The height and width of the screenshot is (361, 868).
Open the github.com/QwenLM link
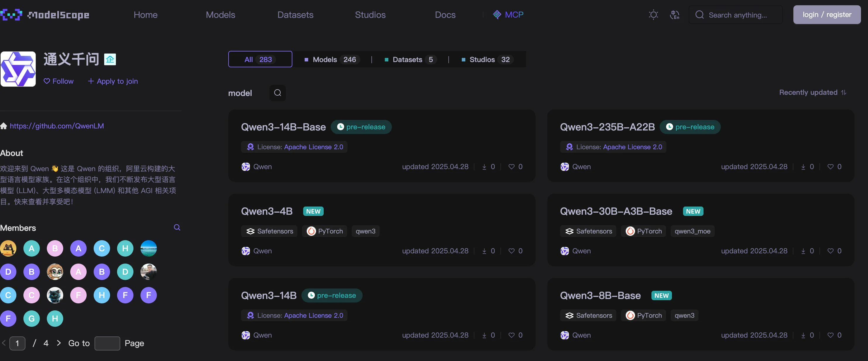[x=56, y=126]
